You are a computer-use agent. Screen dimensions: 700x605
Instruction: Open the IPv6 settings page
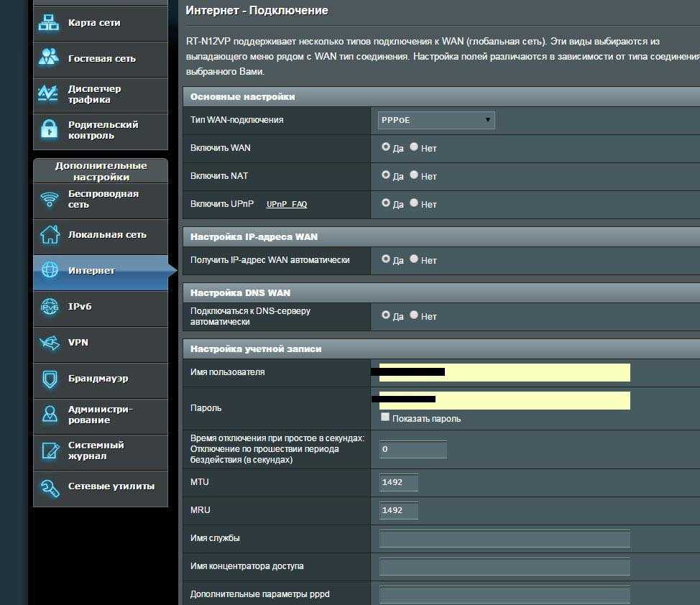pyautogui.click(x=101, y=308)
